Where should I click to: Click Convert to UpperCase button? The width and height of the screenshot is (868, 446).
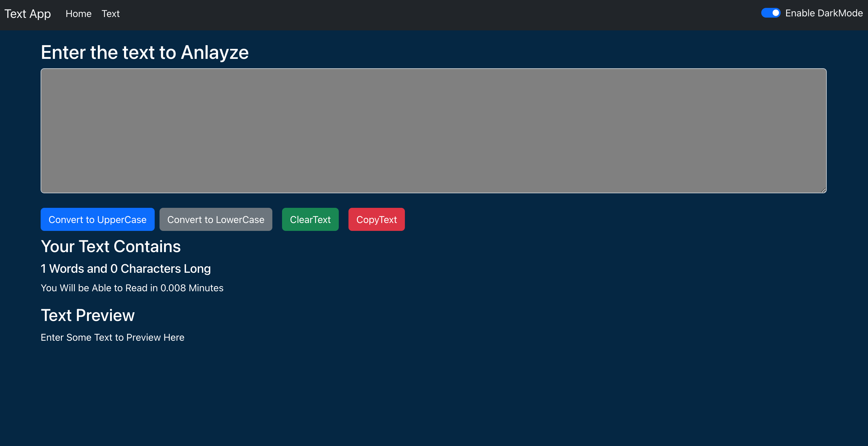point(97,219)
